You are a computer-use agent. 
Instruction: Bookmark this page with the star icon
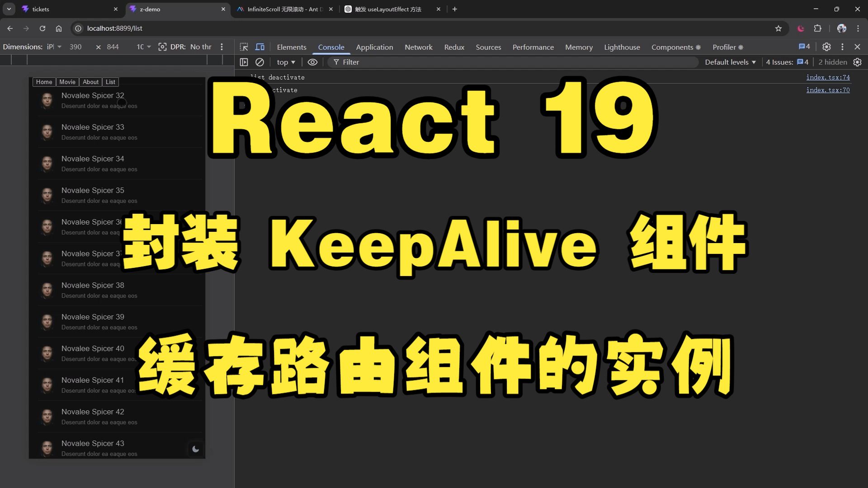pyautogui.click(x=778, y=28)
